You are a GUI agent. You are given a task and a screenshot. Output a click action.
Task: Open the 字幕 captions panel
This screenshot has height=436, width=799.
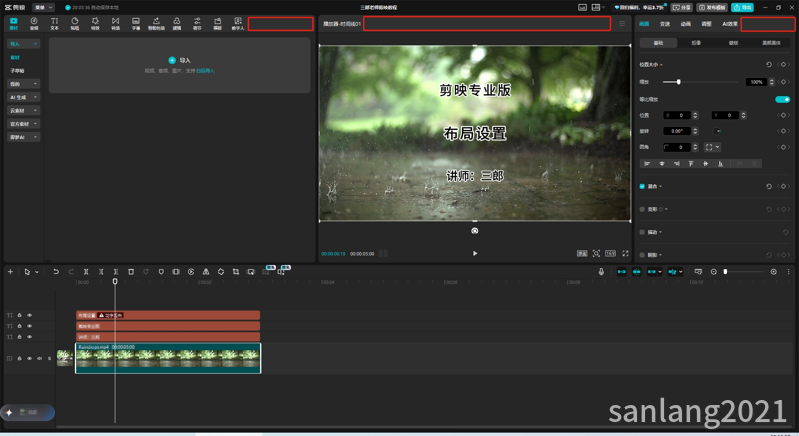click(136, 23)
